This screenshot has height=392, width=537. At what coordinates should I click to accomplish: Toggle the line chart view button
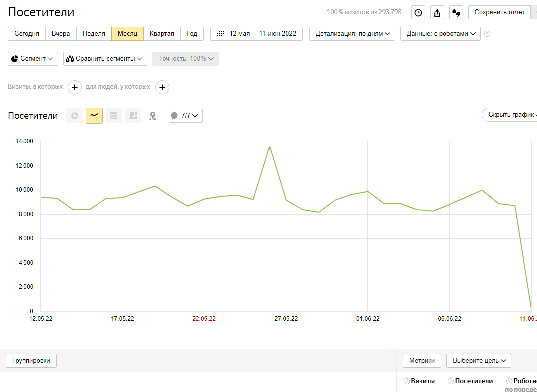(x=94, y=116)
